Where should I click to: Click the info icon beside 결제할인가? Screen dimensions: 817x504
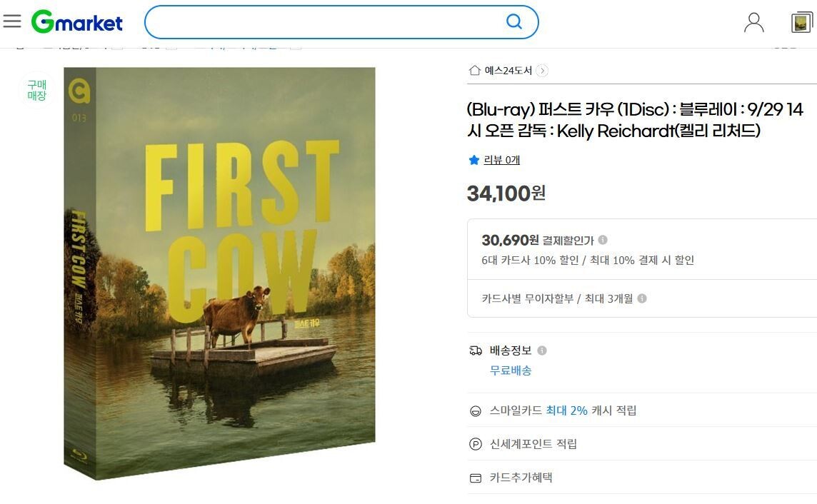(603, 240)
